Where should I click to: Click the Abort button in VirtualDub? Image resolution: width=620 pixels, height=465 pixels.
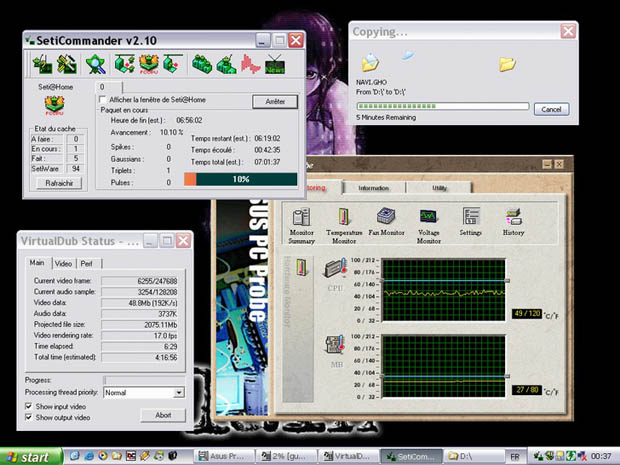pos(163,415)
